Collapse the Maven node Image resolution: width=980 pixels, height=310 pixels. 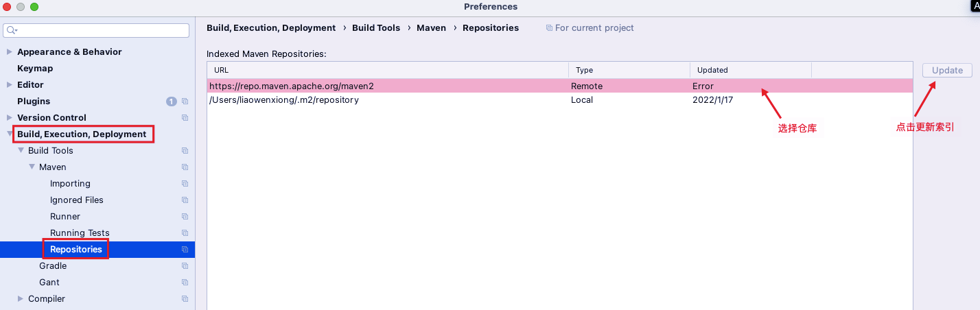(x=32, y=167)
